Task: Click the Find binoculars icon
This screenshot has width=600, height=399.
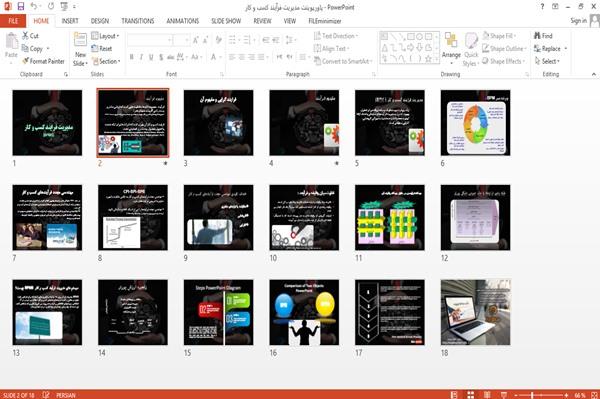Action: 537,36
